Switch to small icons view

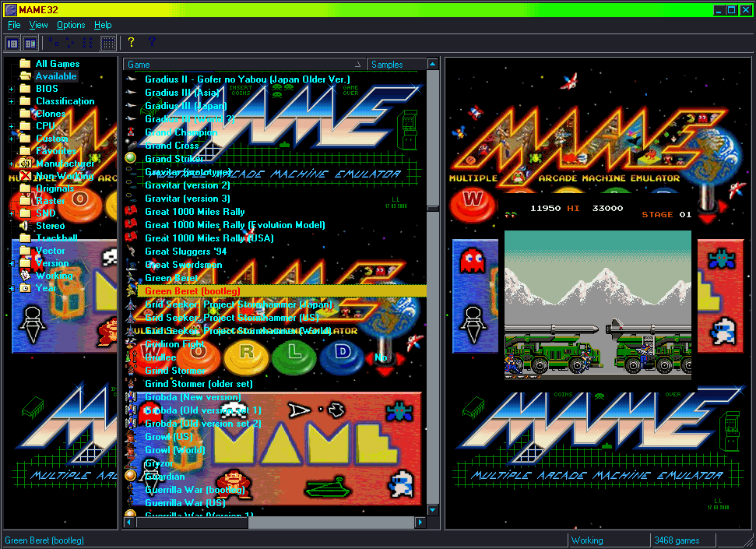(70, 43)
